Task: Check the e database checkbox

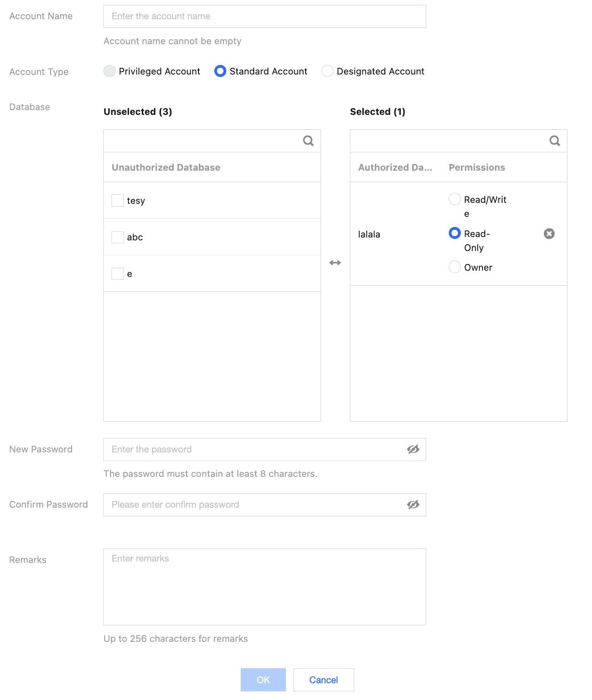Action: [x=118, y=274]
